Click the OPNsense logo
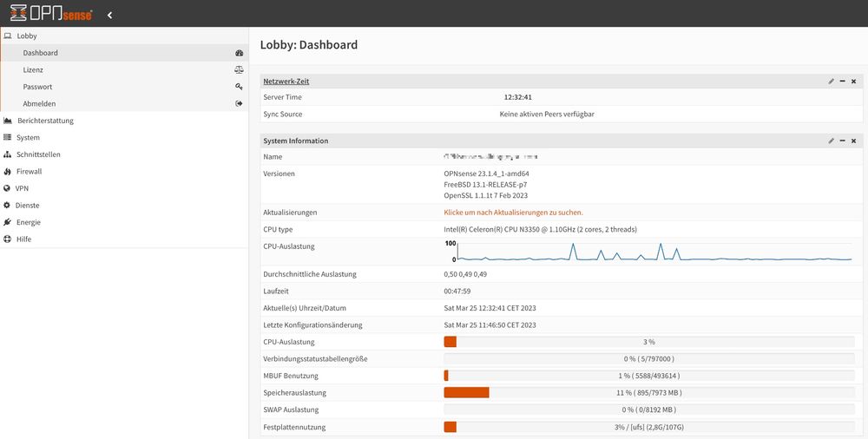The image size is (868, 439). click(51, 13)
